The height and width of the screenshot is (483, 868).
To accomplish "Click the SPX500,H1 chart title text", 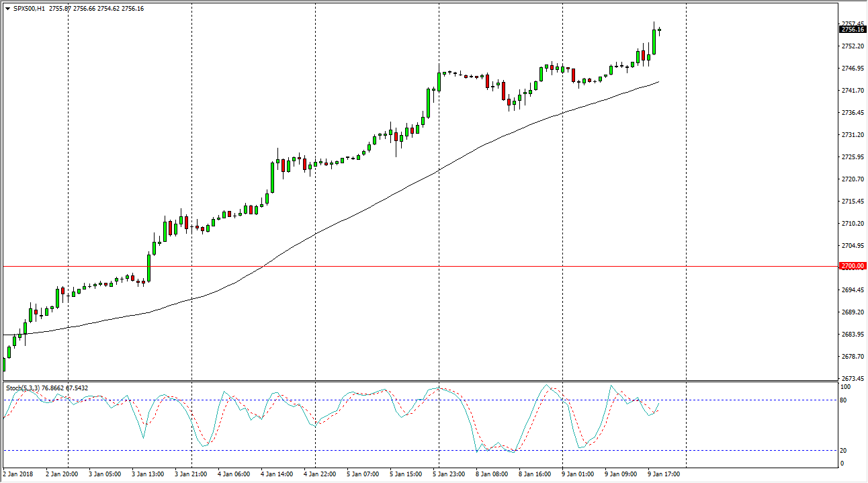I will 29,9.
